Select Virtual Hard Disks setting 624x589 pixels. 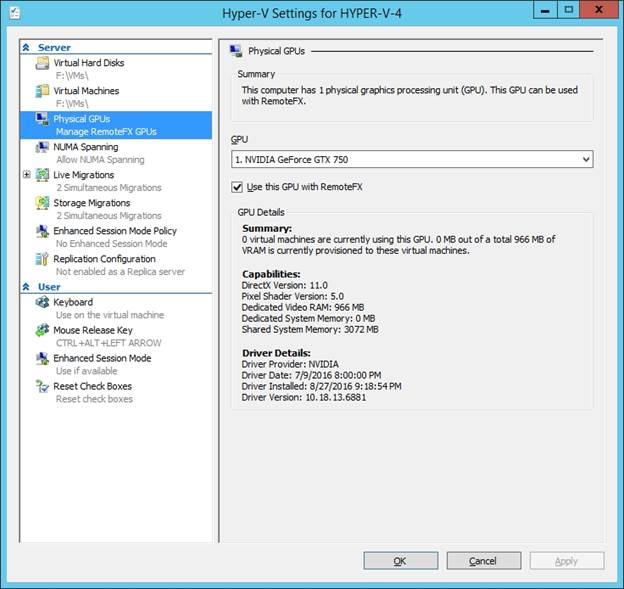click(89, 63)
